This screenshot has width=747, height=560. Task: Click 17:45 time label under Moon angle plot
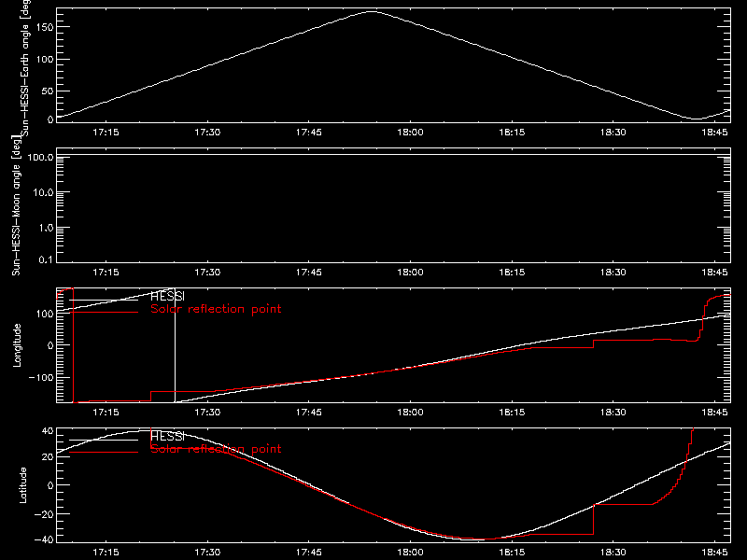pos(309,272)
